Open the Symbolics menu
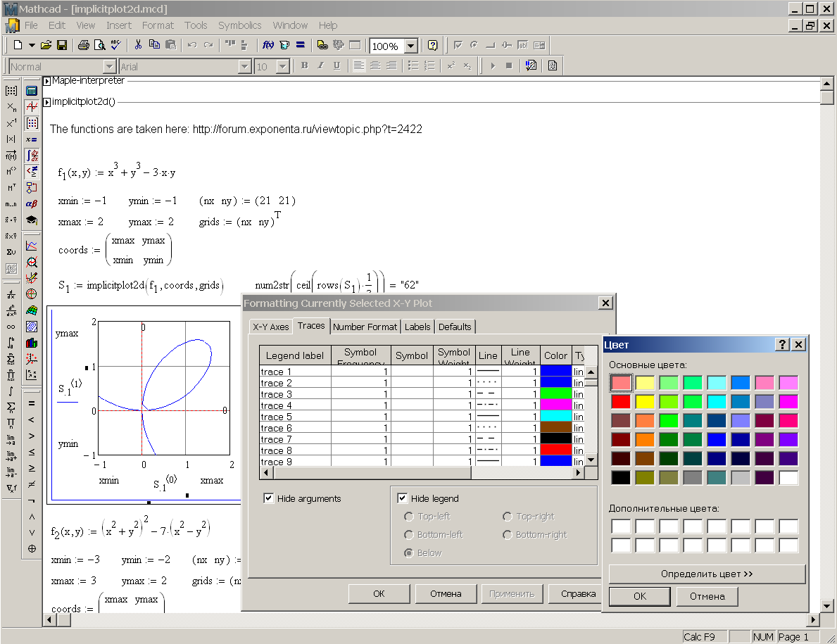 [x=239, y=25]
